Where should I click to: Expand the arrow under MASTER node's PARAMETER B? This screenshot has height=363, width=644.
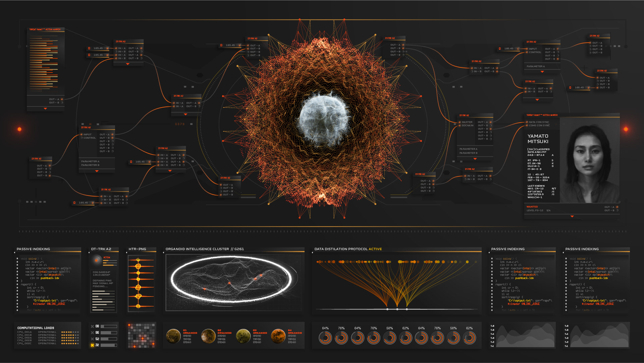pyautogui.click(x=475, y=159)
